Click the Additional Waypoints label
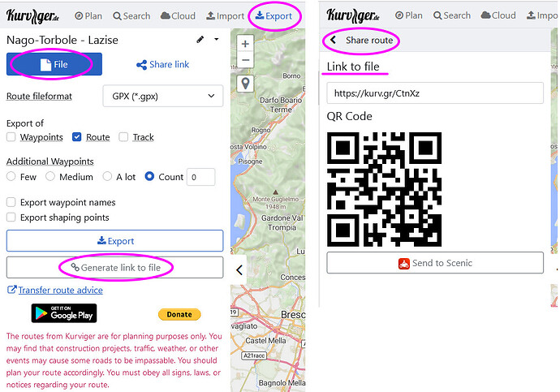This screenshot has width=560, height=392. [x=50, y=162]
